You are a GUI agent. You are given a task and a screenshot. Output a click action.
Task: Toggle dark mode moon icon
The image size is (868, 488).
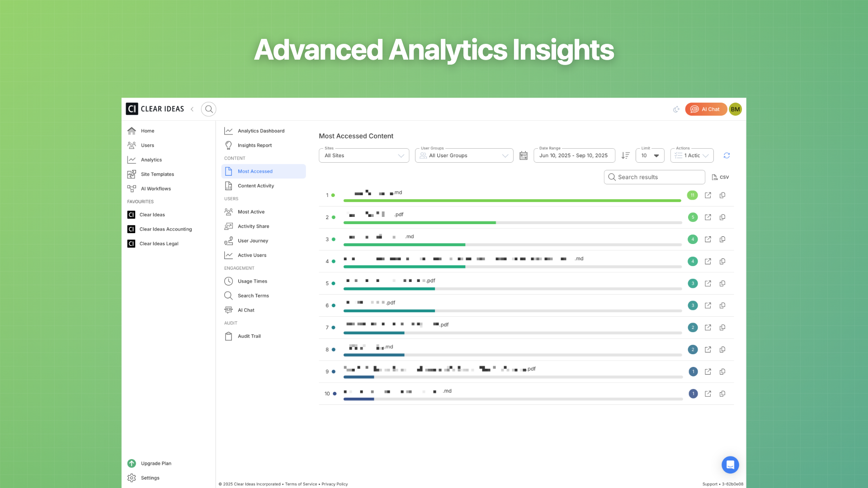pos(676,109)
